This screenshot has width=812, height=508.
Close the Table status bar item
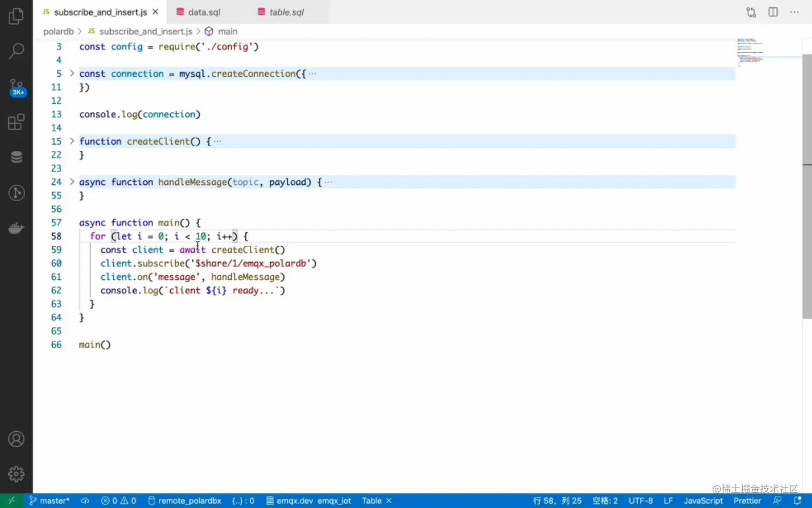click(389, 500)
